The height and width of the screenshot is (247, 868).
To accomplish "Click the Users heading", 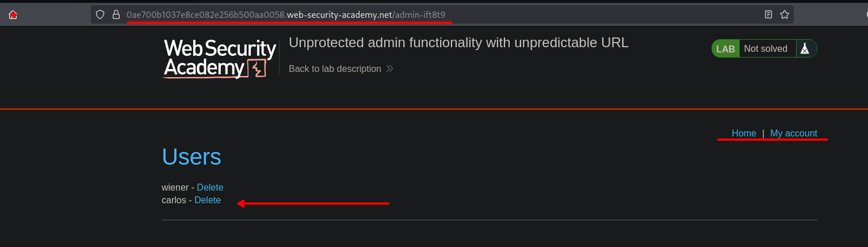I will click(x=192, y=157).
